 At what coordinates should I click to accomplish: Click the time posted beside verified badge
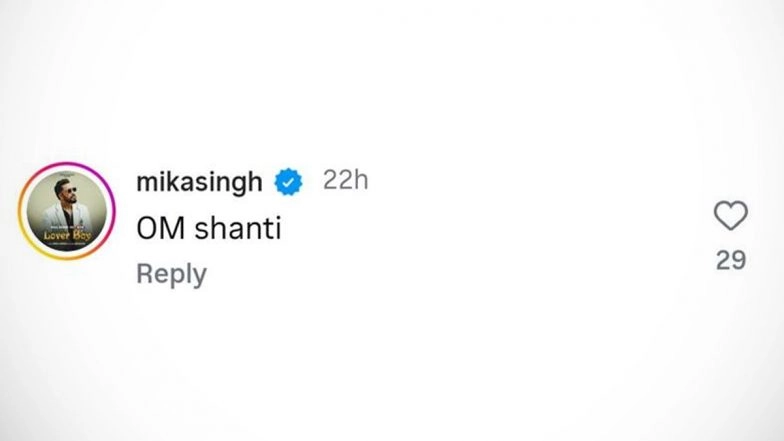346,181
